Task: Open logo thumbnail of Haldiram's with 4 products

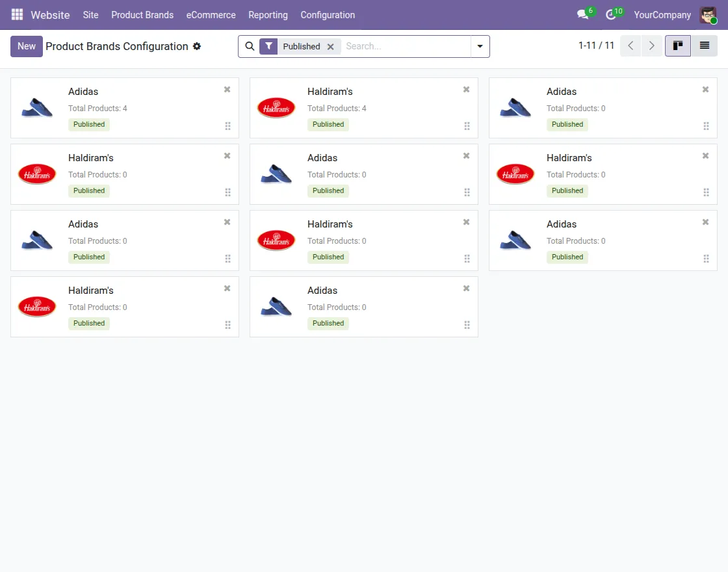Action: [x=276, y=108]
